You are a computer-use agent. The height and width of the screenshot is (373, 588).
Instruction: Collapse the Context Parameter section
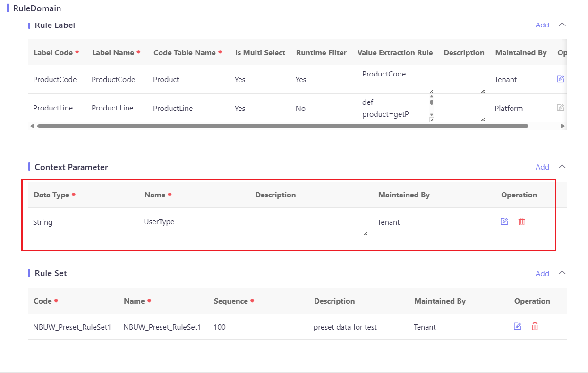(562, 167)
